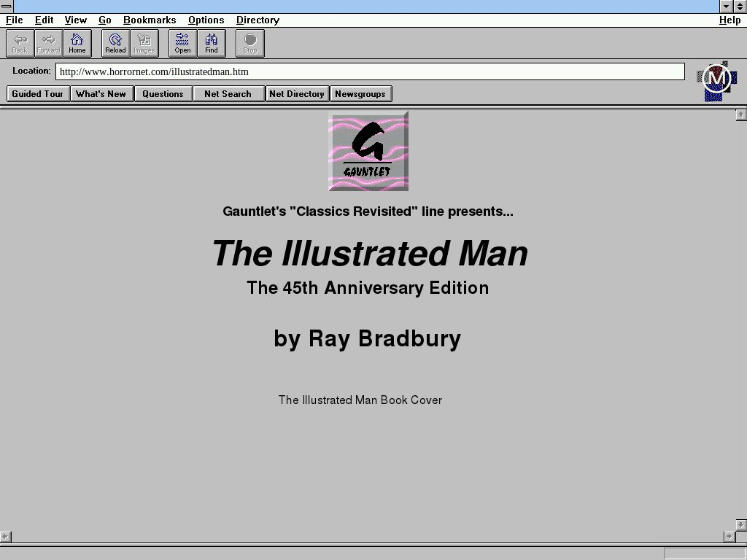
Task: Click the Back toolbar icon
Action: 20,43
